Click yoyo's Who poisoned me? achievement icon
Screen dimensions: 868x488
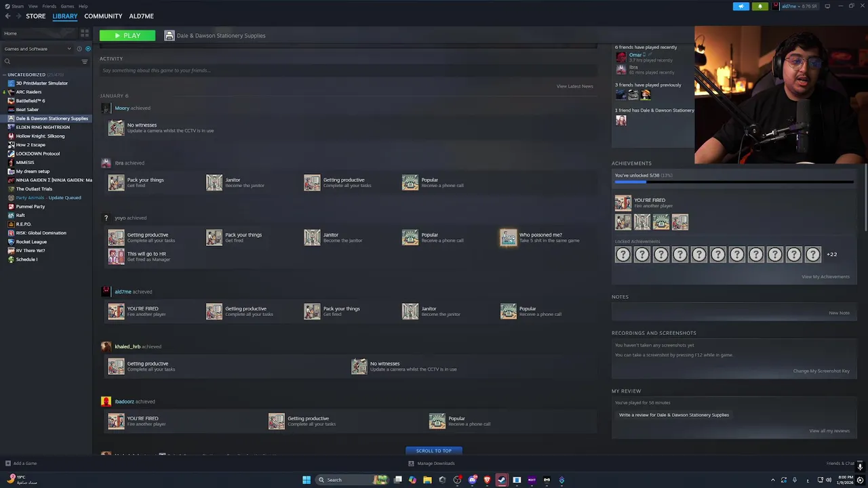tap(508, 237)
